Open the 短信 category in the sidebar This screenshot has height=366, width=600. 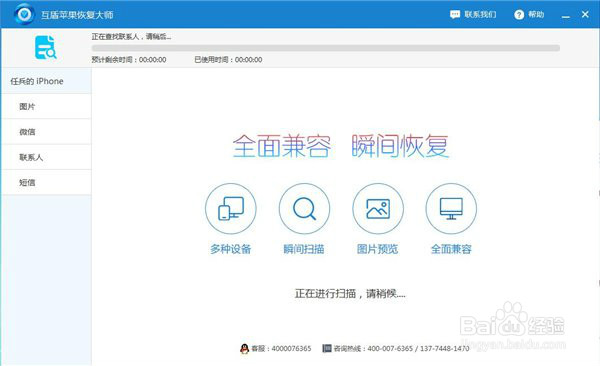click(46, 182)
